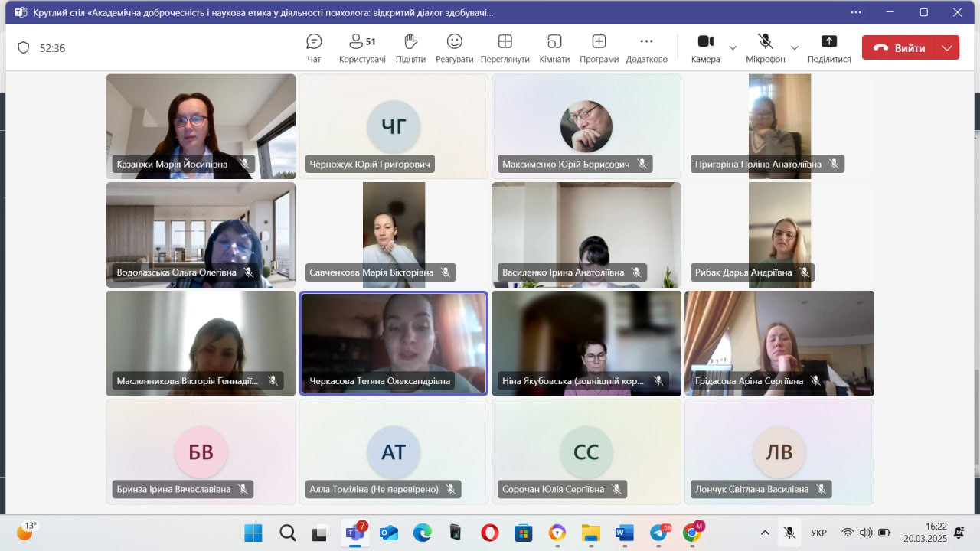Click the name Бринза Ірина Вячеславівна
The height and width of the screenshot is (551, 980).
pos(173,489)
